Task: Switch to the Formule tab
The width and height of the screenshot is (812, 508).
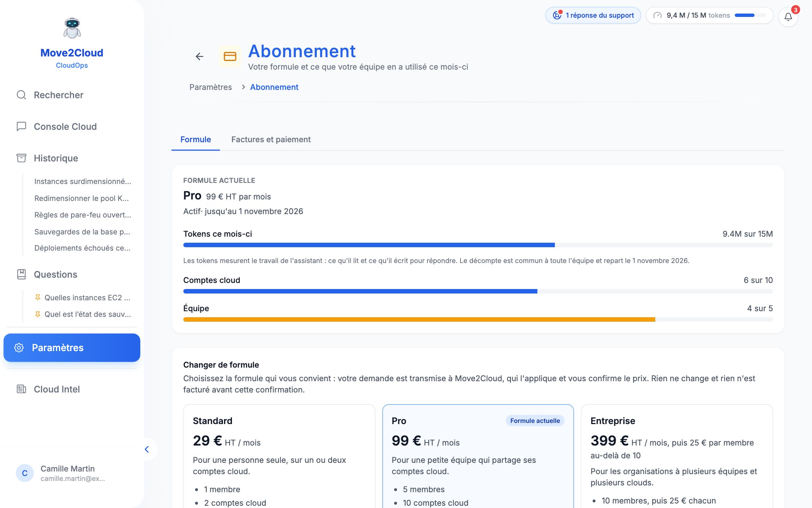Action: click(x=195, y=140)
